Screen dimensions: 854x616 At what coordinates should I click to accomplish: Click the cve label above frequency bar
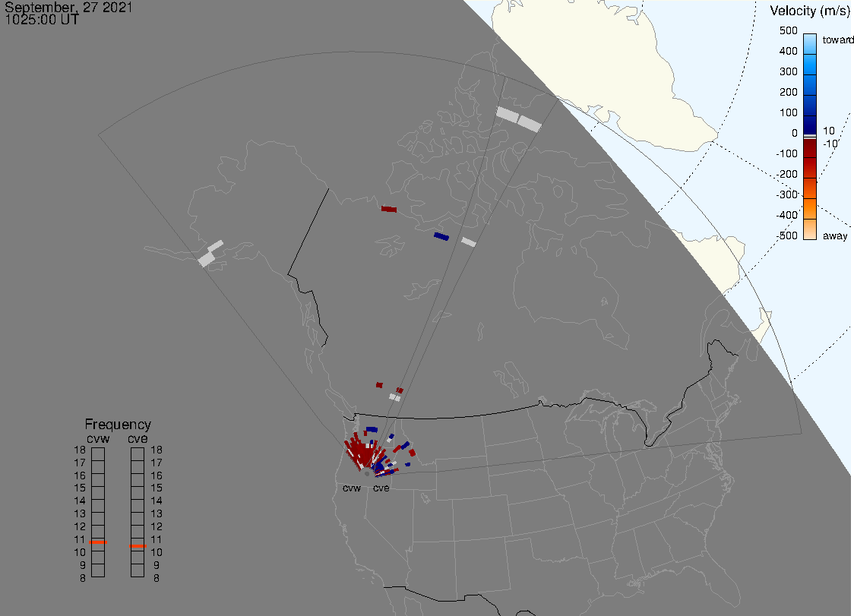pyautogui.click(x=138, y=439)
